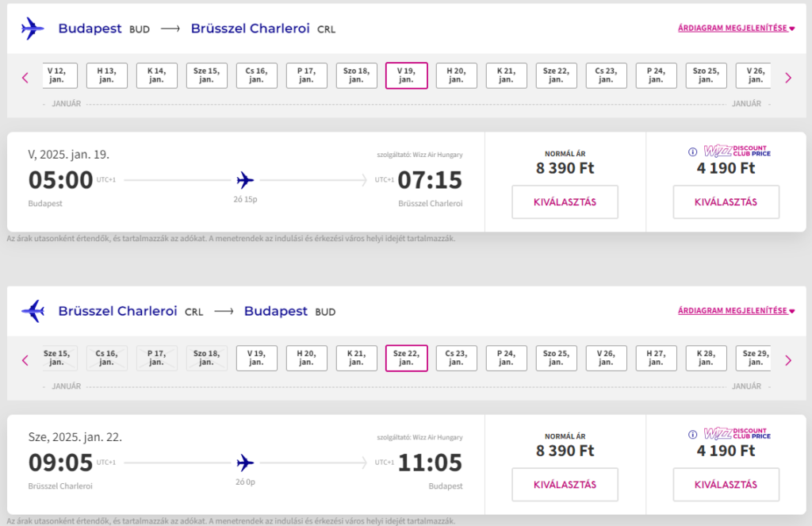The width and height of the screenshot is (812, 526).
Task: Select return normal price Kiválasztás button
Action: [565, 484]
